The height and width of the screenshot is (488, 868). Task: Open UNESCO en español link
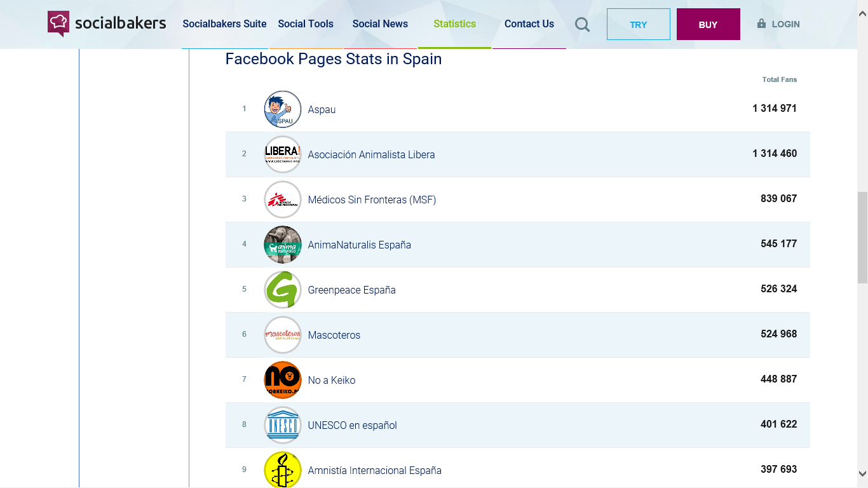pos(352,425)
